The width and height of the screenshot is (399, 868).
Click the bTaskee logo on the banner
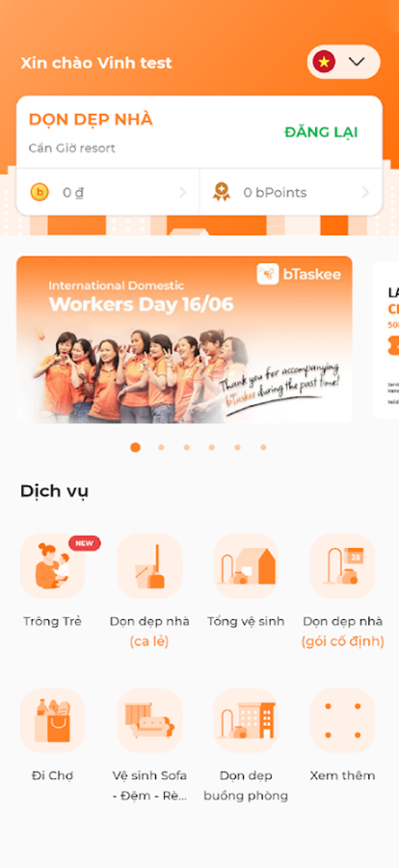pyautogui.click(x=299, y=274)
